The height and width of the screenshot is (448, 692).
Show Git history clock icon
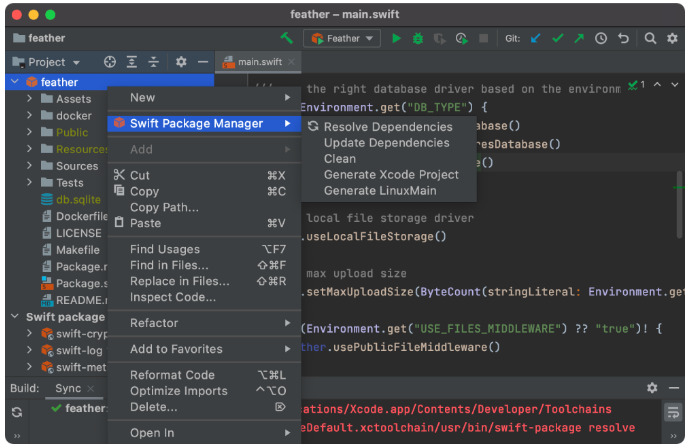[601, 38]
